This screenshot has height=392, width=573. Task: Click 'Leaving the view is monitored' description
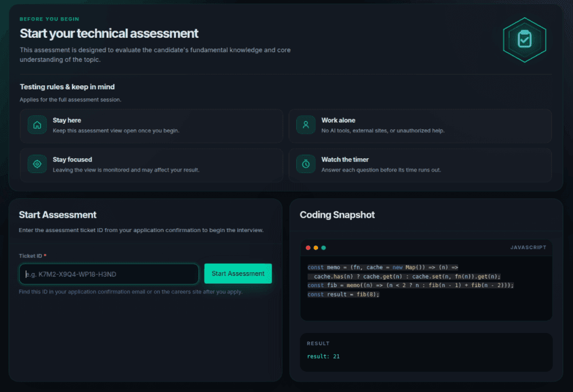click(x=126, y=170)
